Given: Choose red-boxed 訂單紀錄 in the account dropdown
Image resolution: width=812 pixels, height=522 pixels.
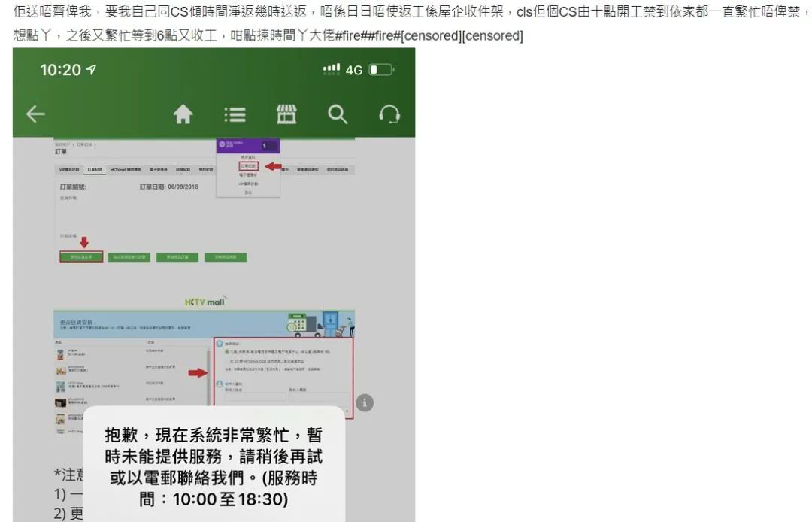Looking at the screenshot, I should 248,165.
